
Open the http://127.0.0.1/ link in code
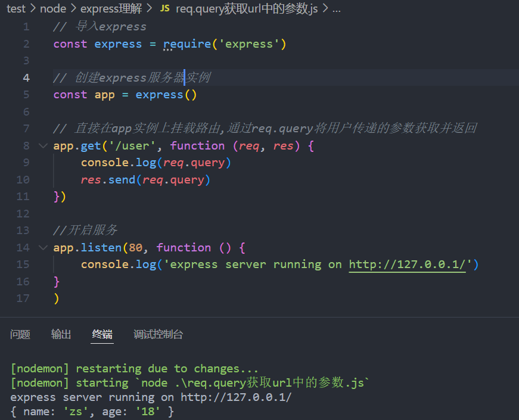pyautogui.click(x=408, y=265)
